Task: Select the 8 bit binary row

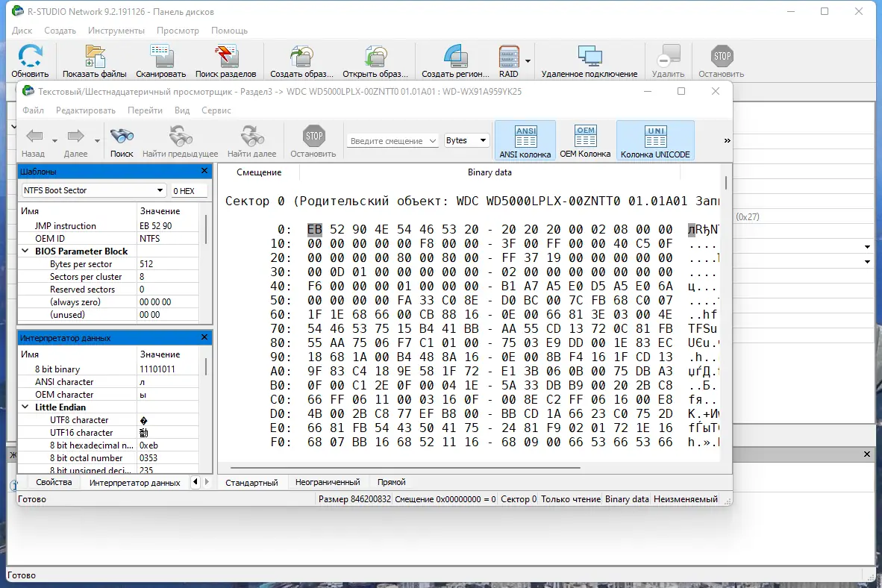Action: click(x=110, y=369)
